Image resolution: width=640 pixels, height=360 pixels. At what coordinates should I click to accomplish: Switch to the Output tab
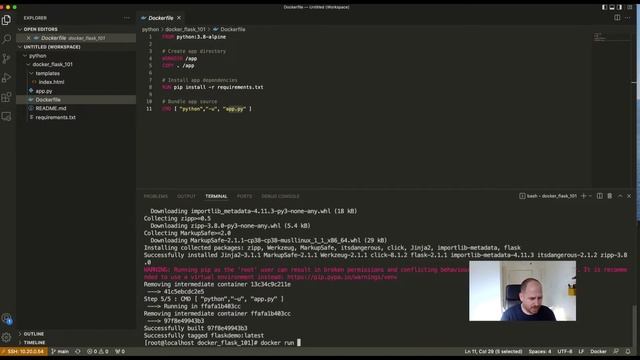[x=186, y=196]
